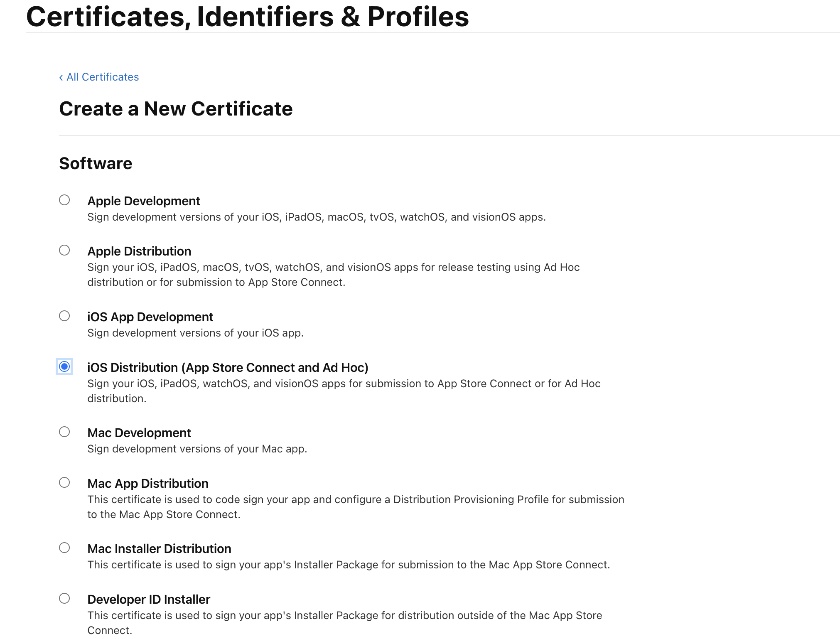Click the 'Certificates, Identifiers & Profiles' page title
The height and width of the screenshot is (639, 840).
click(248, 17)
